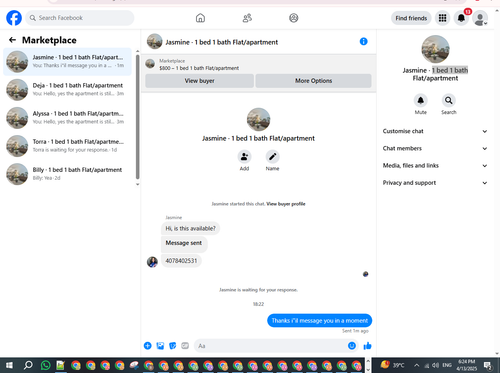Open the menu grid icon
Image resolution: width=500 pixels, height=373 pixels.
[442, 18]
